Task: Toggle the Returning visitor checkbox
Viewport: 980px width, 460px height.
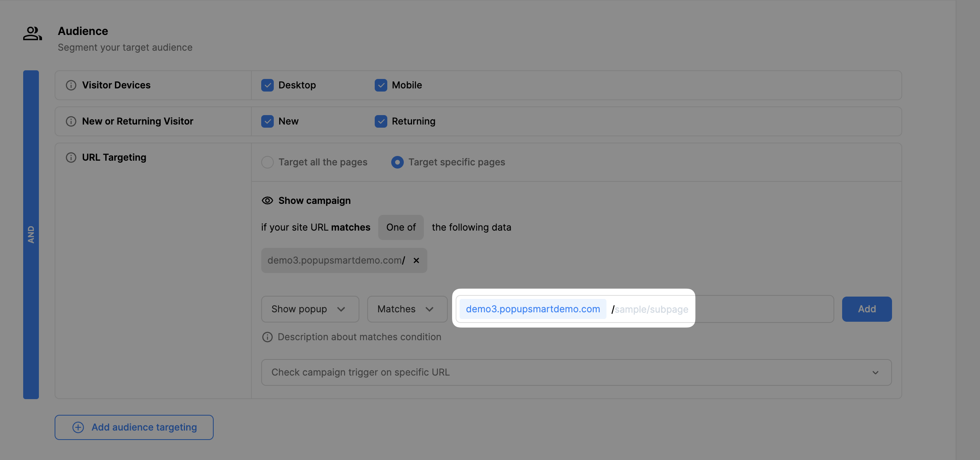Action: click(381, 121)
